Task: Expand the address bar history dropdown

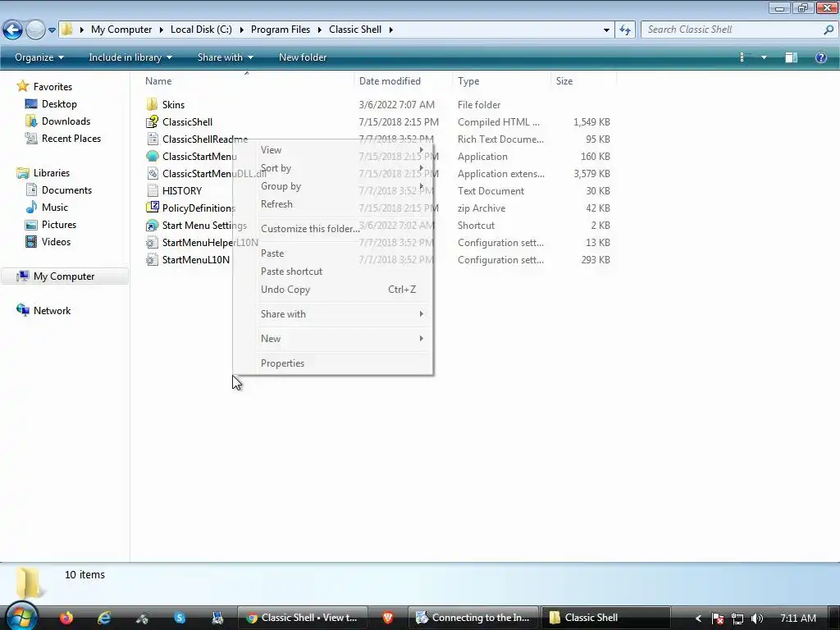Action: tap(606, 30)
